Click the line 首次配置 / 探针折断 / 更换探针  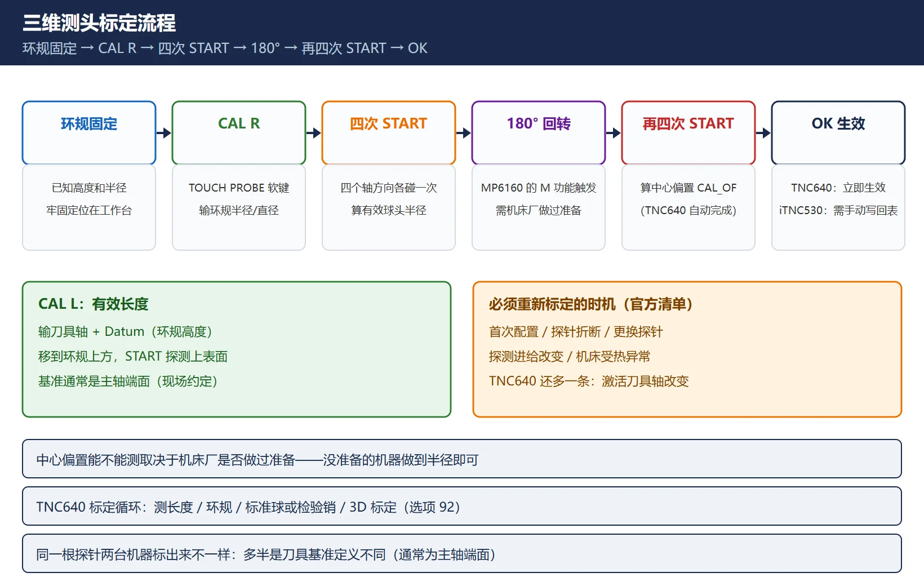pyautogui.click(x=576, y=332)
